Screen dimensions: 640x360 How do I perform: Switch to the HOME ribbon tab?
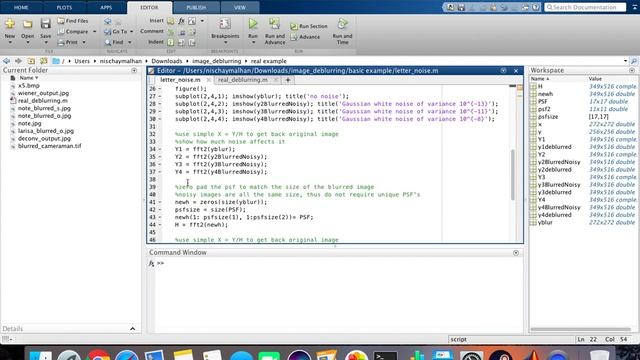point(21,7)
